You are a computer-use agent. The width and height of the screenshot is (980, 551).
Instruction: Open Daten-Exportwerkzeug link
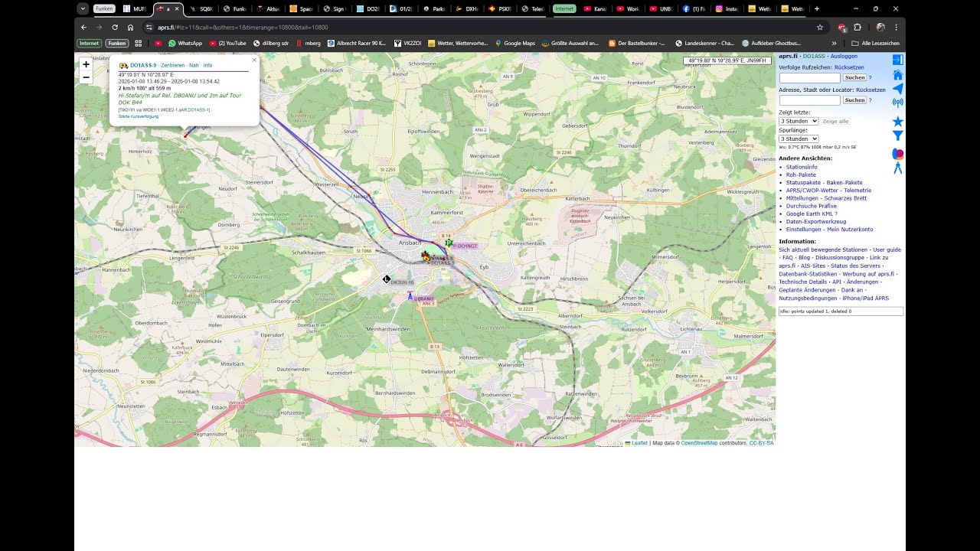pos(816,221)
